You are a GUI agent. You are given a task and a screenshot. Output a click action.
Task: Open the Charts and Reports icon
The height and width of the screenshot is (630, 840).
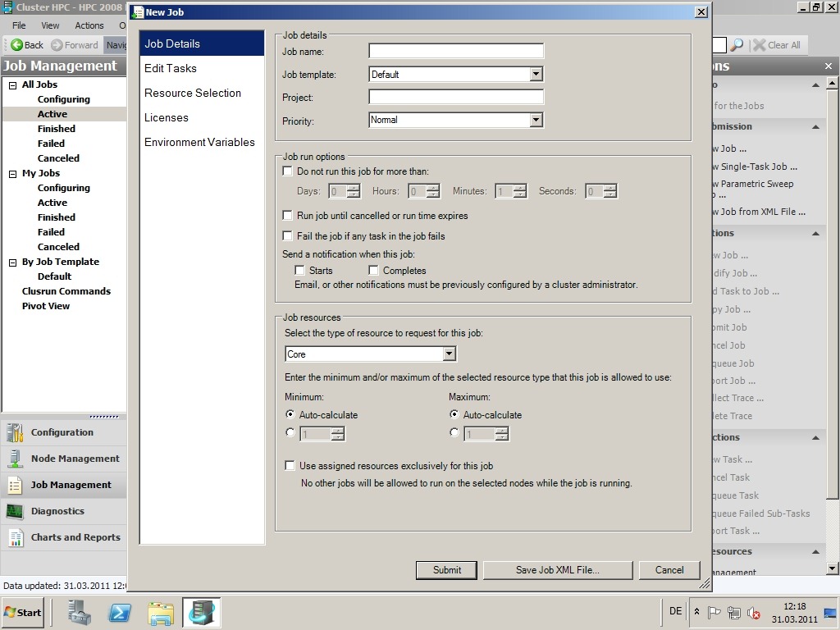15,537
